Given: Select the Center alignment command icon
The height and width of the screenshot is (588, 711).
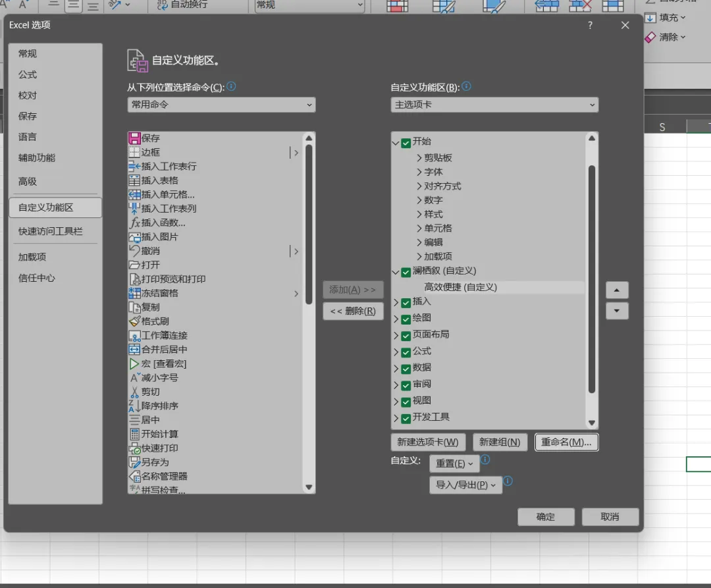Looking at the screenshot, I should coord(135,419).
